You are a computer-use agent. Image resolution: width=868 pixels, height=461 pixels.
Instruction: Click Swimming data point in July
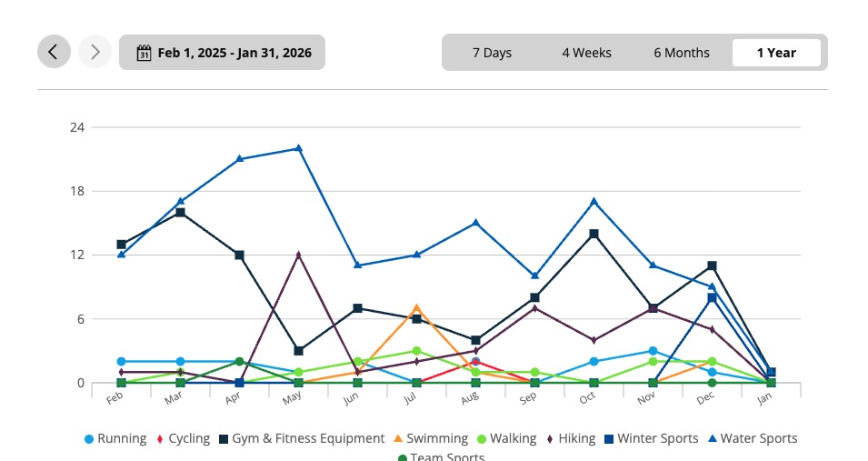coord(416,307)
